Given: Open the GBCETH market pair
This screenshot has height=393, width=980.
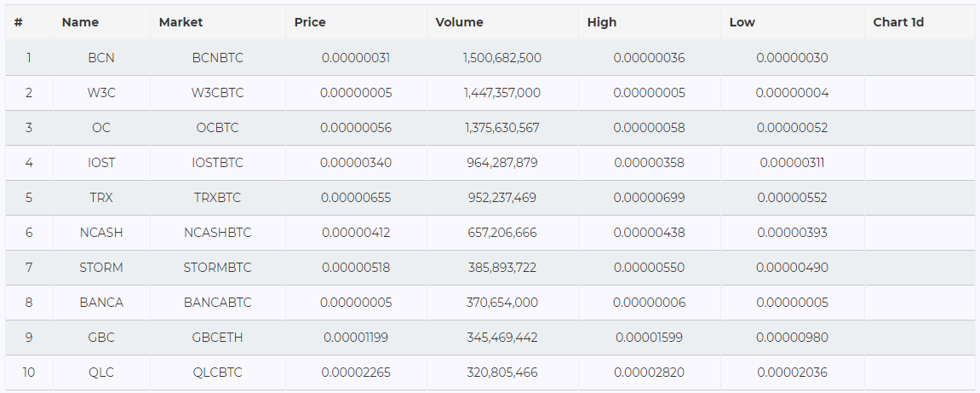Looking at the screenshot, I should click(x=217, y=338).
